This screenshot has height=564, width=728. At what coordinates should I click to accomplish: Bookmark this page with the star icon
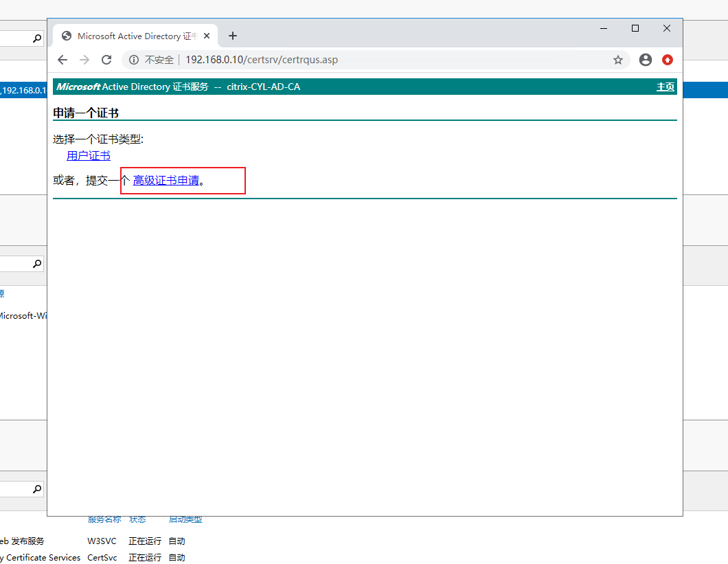(618, 60)
